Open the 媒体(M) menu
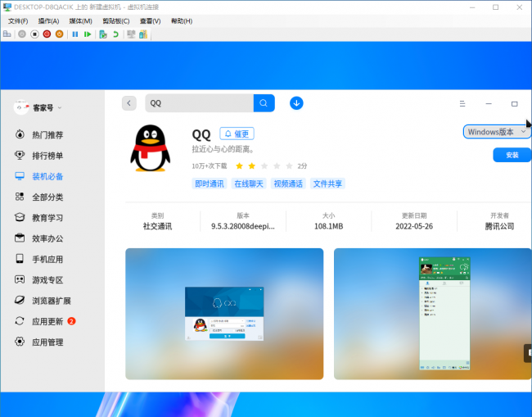 pos(81,21)
